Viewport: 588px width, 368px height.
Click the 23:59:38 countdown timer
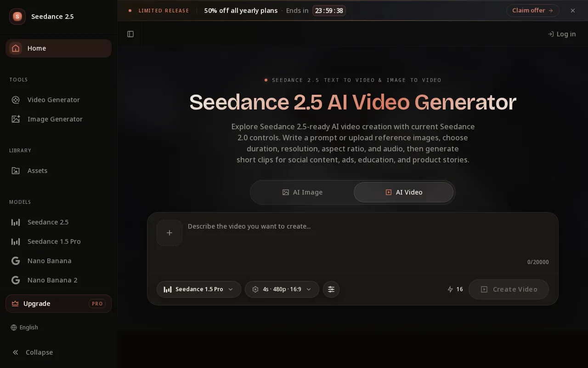point(329,11)
